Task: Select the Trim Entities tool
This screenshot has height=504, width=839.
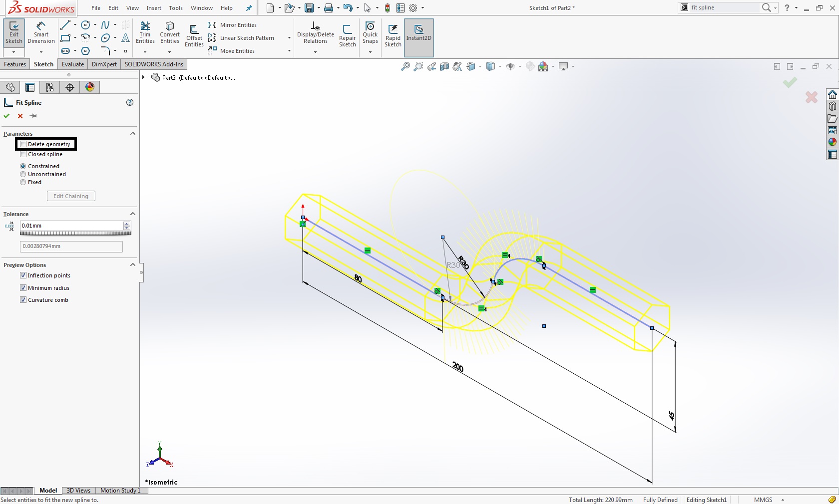Action: tap(145, 33)
